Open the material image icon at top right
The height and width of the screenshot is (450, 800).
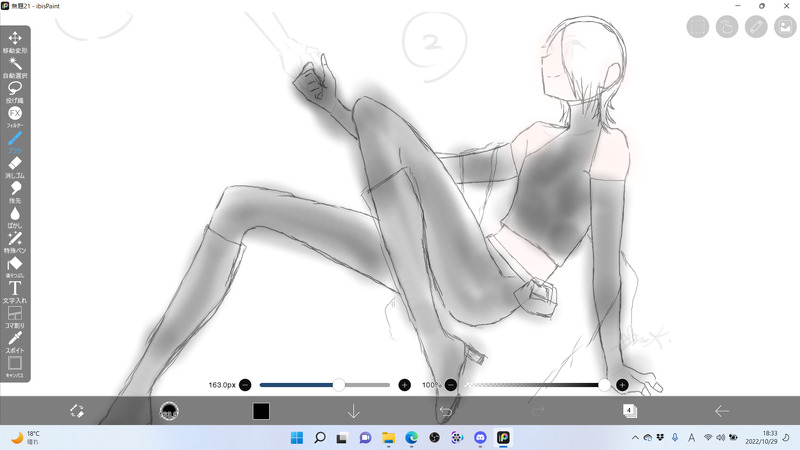coord(785,27)
